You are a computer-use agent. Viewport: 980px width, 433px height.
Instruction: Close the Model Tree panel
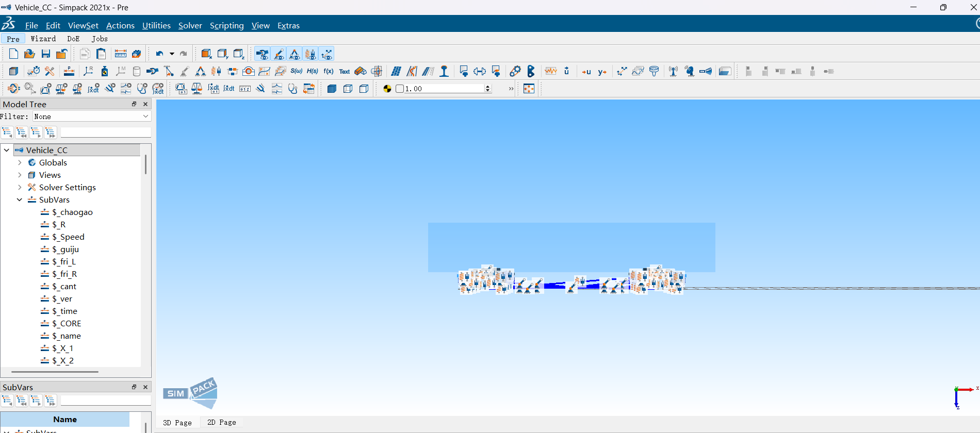coord(145,104)
